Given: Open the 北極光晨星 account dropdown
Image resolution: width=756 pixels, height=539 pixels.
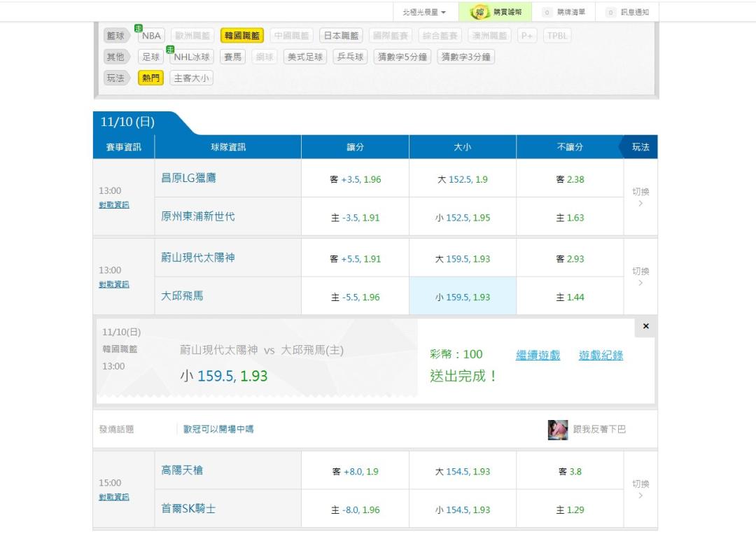Looking at the screenshot, I should coord(424,12).
